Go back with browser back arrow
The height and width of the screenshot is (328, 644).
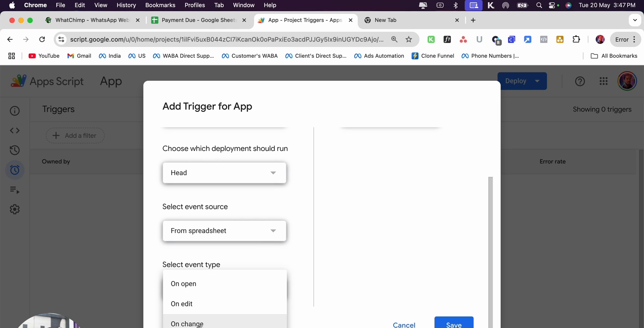click(10, 40)
